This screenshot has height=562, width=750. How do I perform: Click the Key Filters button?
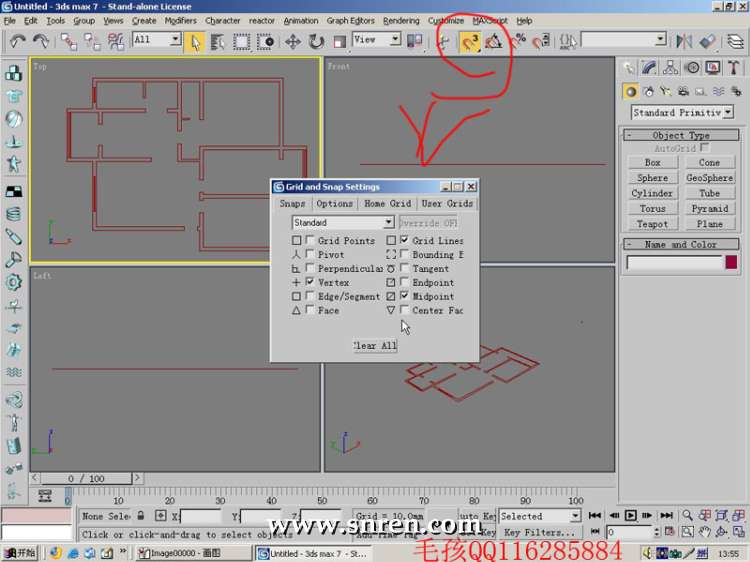540,532
